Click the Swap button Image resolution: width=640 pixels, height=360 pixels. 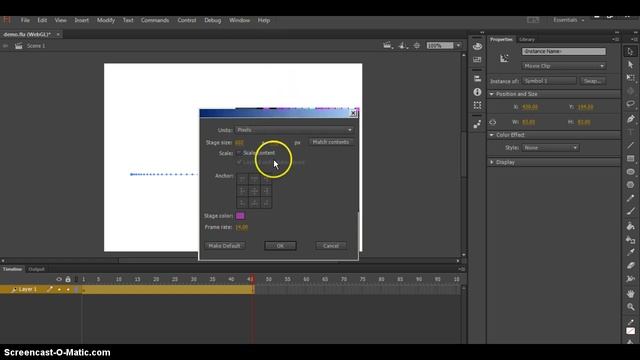click(592, 81)
